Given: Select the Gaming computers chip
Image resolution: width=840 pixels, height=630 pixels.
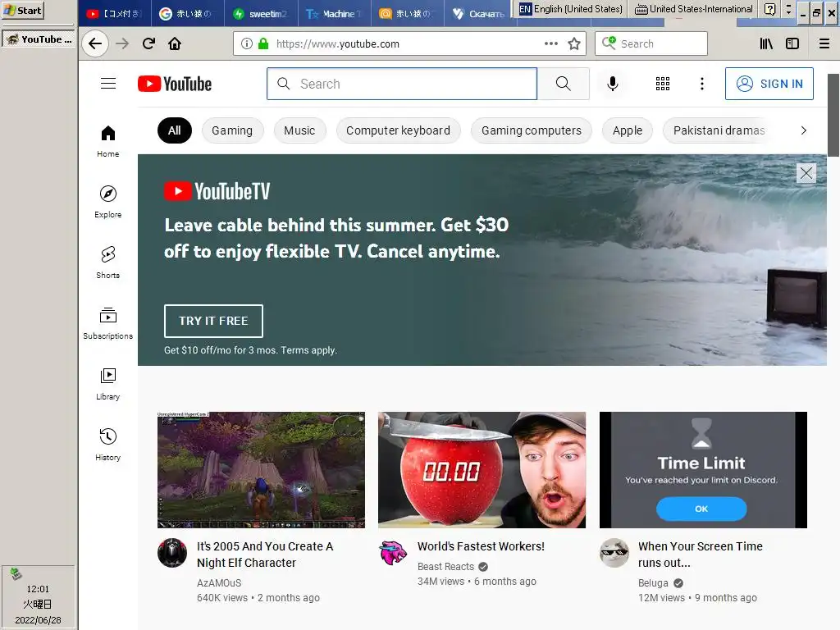Looking at the screenshot, I should (x=532, y=130).
